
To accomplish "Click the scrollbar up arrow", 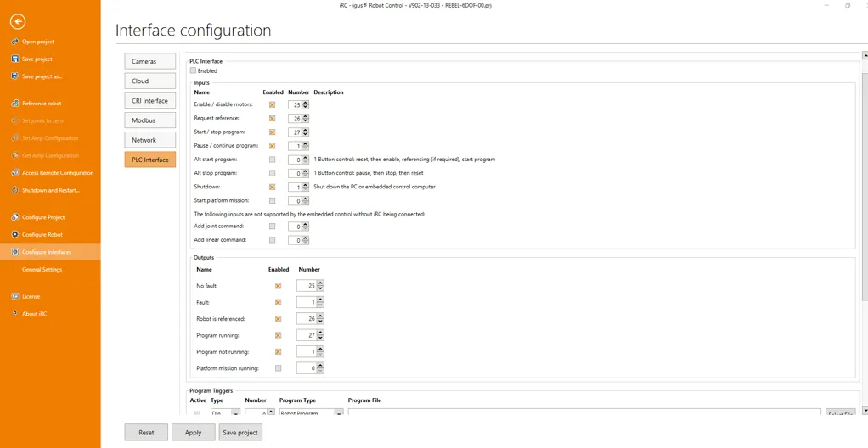I will (865, 55).
